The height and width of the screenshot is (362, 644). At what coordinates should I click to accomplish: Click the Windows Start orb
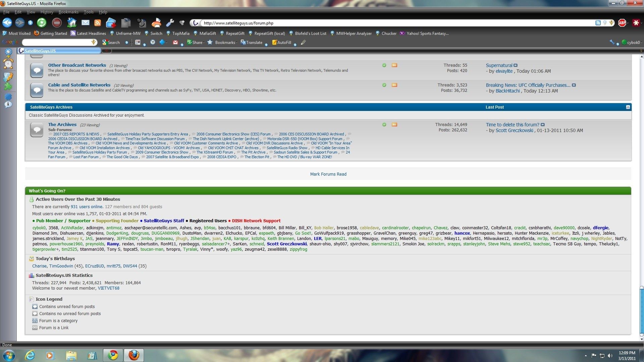(8, 355)
